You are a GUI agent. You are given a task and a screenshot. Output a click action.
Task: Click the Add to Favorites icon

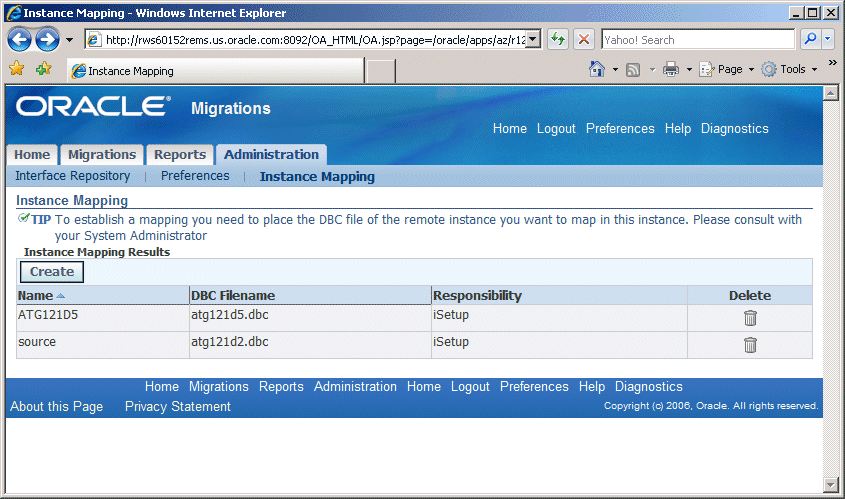pyautogui.click(x=43, y=68)
